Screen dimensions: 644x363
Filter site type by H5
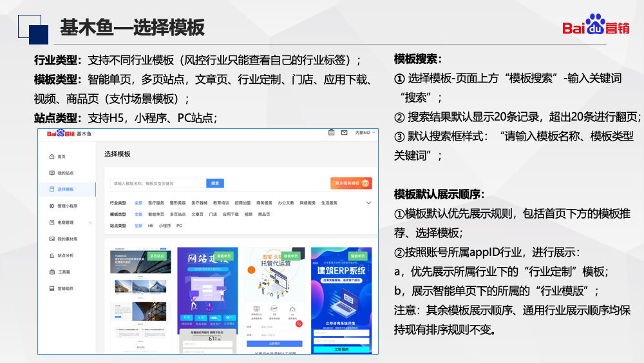[151, 226]
